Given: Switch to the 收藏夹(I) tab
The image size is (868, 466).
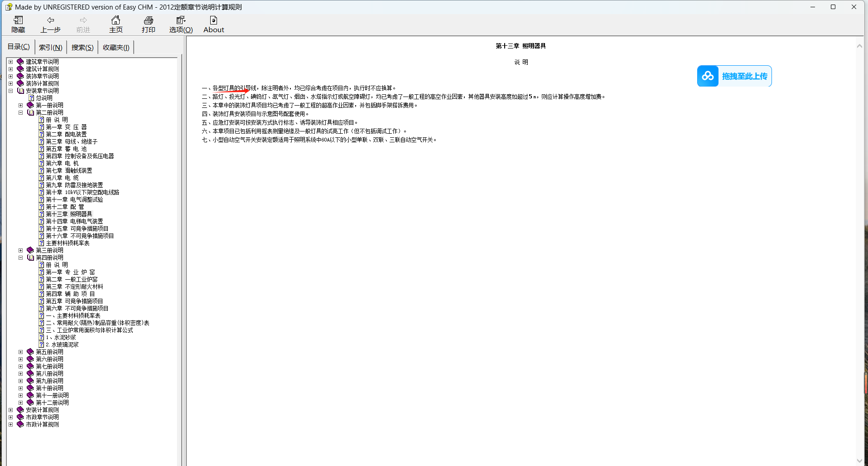Looking at the screenshot, I should (116, 47).
